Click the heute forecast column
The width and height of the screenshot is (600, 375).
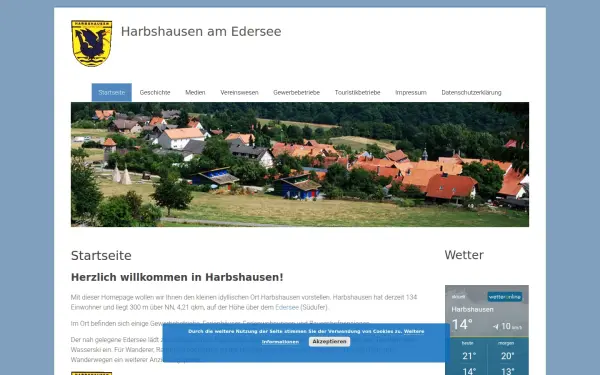coord(468,358)
